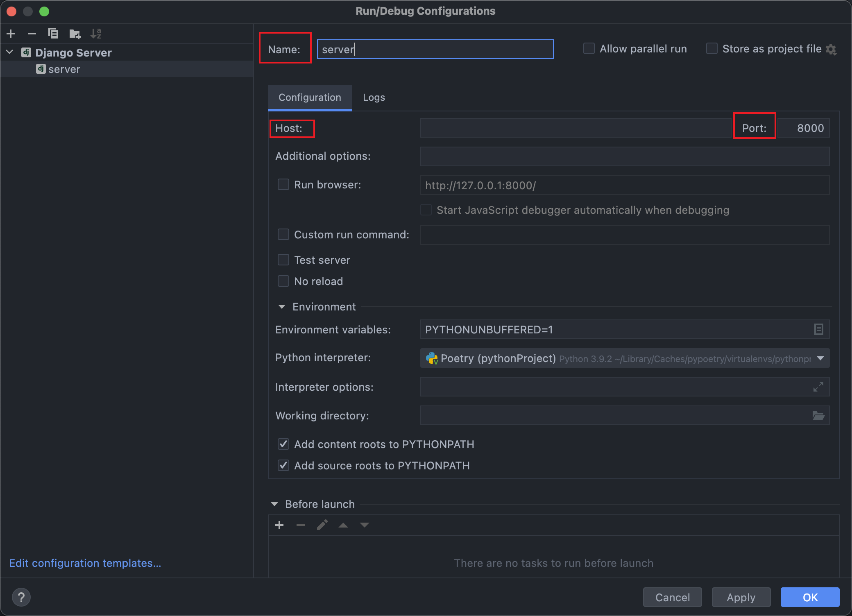This screenshot has height=616, width=852.
Task: Switch to the Logs tab
Action: 374,97
